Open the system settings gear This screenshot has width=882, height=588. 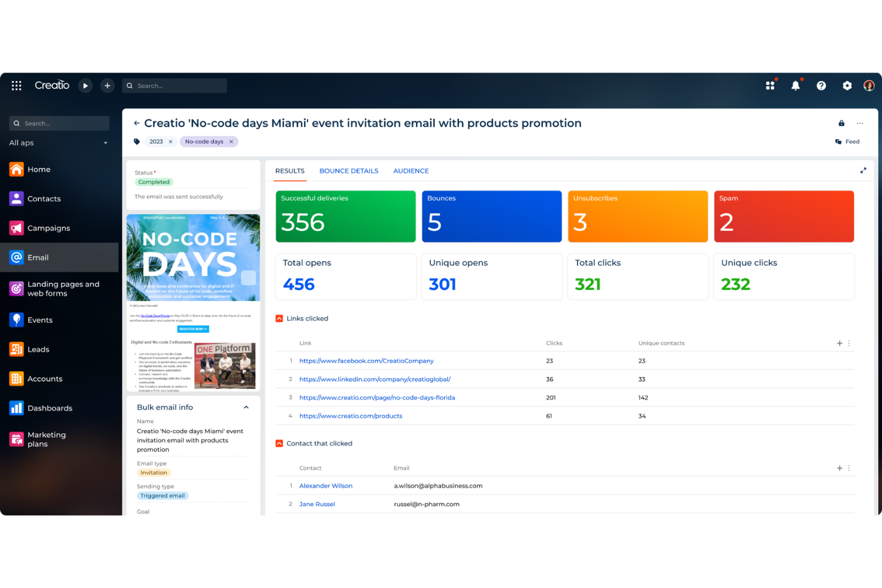point(847,86)
